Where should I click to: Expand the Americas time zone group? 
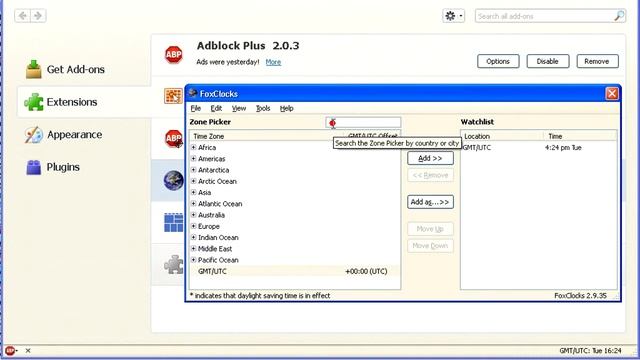[194, 158]
